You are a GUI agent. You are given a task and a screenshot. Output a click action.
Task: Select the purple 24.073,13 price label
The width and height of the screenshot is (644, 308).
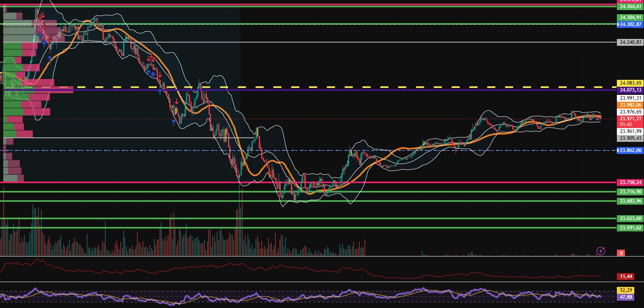[630, 90]
